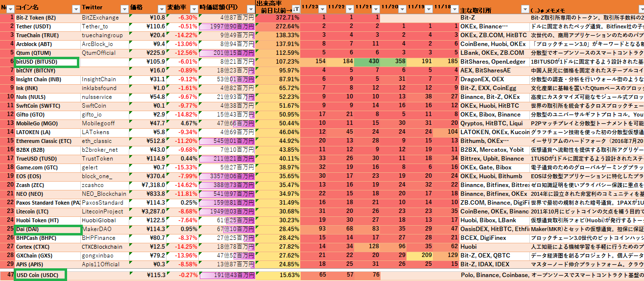Open the 価格 column filter dropdown
This screenshot has width=644, height=281.
(162, 9)
